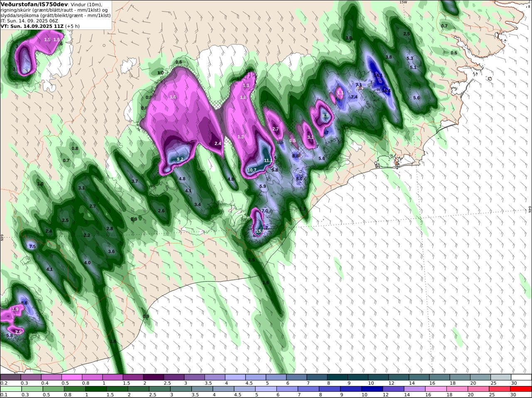Viewport: 532px width, 398px height.
Task: Click the 4.0 precipitation value
Action: coord(87,263)
